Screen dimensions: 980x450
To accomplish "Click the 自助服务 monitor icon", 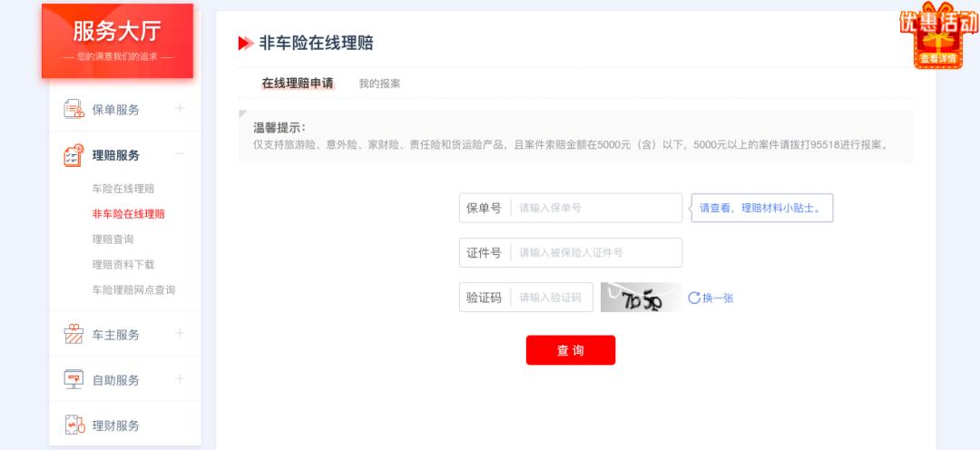I will click(73, 379).
